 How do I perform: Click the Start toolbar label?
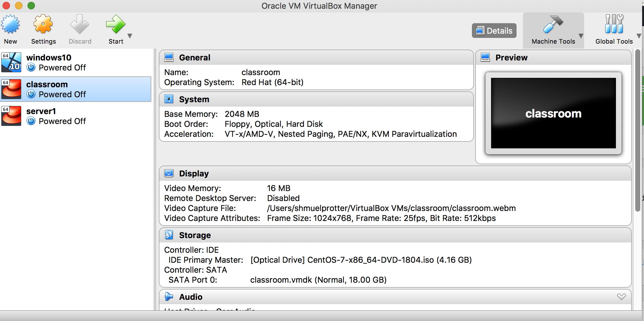point(116,41)
